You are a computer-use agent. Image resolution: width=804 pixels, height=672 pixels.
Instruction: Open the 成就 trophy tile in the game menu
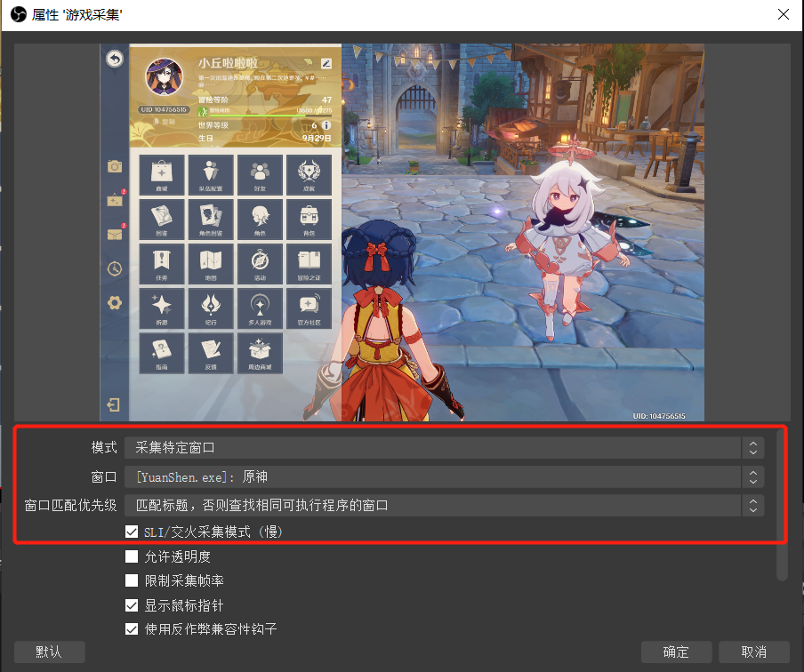point(310,175)
